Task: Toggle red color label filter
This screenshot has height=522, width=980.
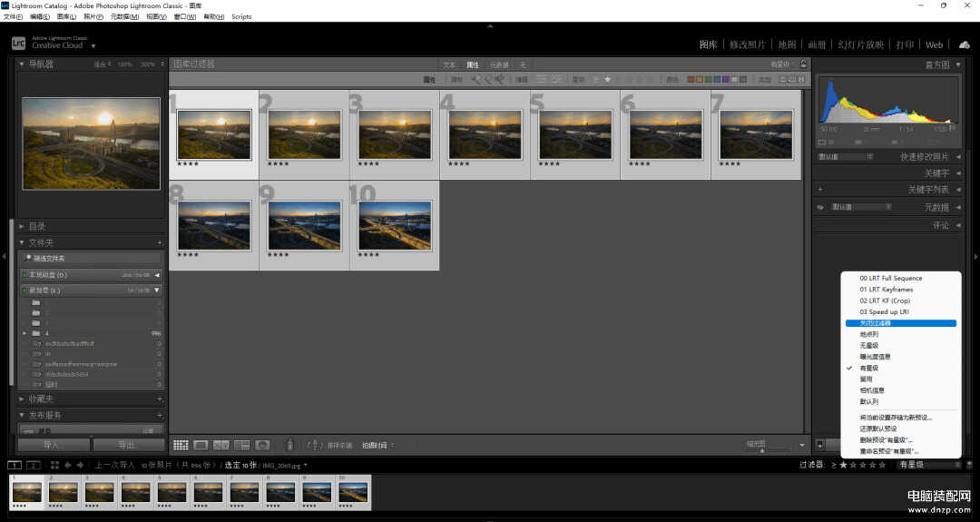Action: 691,79
